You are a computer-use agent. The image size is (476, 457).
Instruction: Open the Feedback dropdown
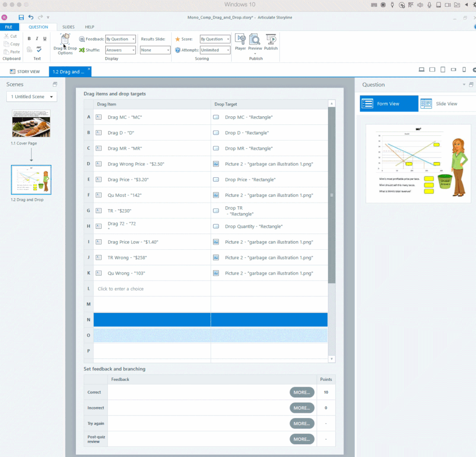[121, 39]
